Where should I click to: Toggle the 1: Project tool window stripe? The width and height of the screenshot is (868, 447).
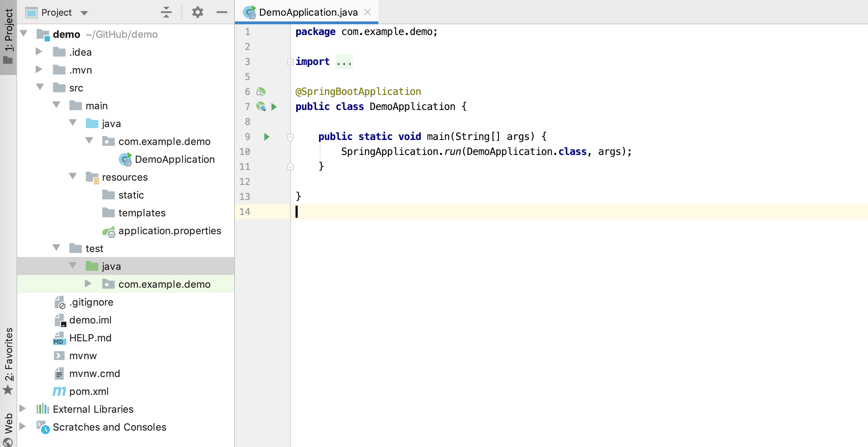[x=8, y=36]
